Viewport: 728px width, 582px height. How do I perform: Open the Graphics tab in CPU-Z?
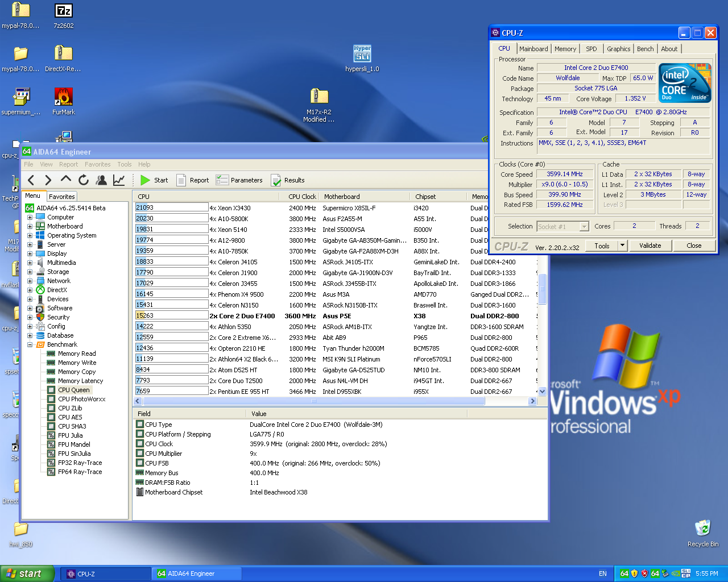click(x=618, y=49)
